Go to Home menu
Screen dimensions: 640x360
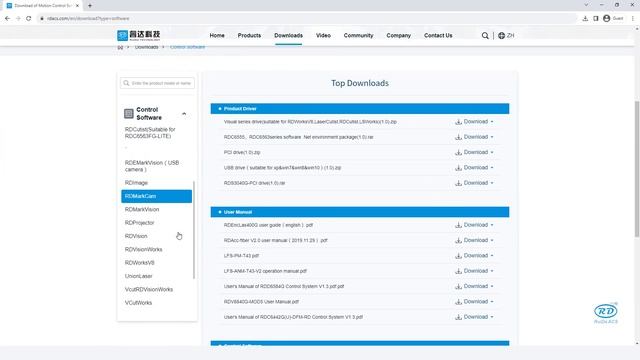pos(217,36)
